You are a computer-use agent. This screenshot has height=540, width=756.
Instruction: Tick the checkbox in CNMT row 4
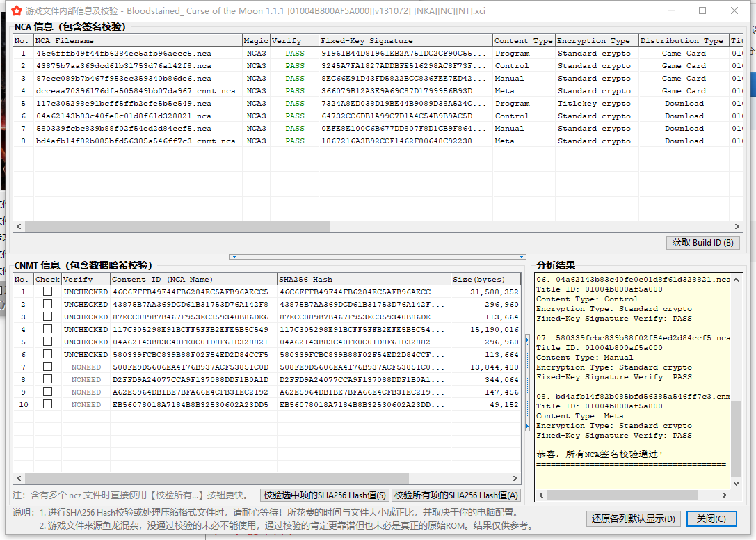(x=47, y=330)
